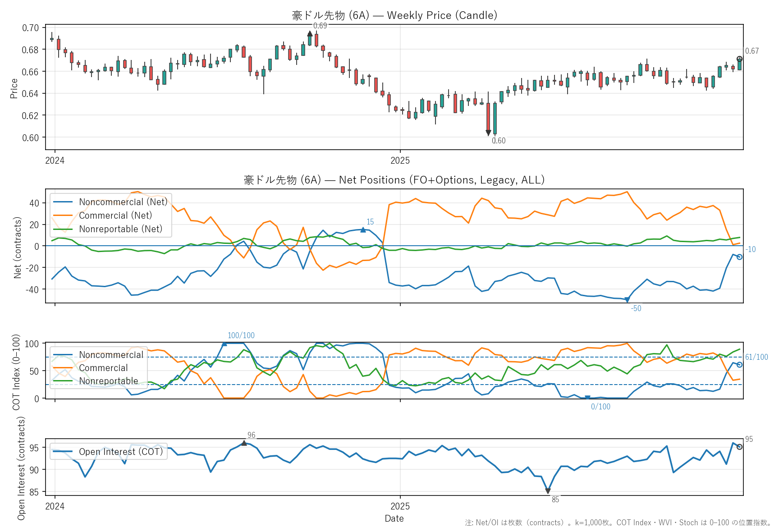Click the 0.60 price low triangle marker
The height and width of the screenshot is (532, 779).
[x=488, y=133]
